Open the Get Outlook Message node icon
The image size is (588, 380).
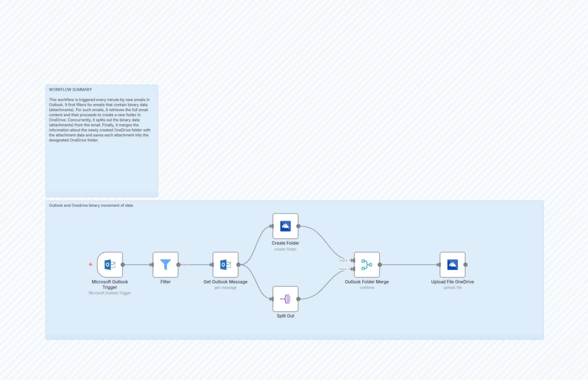point(225,264)
